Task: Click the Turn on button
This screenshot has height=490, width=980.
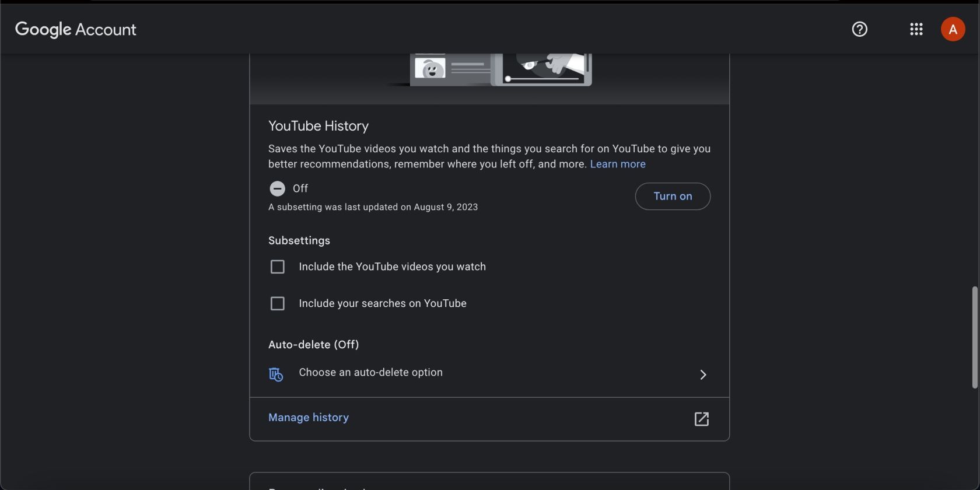Action: point(672,196)
